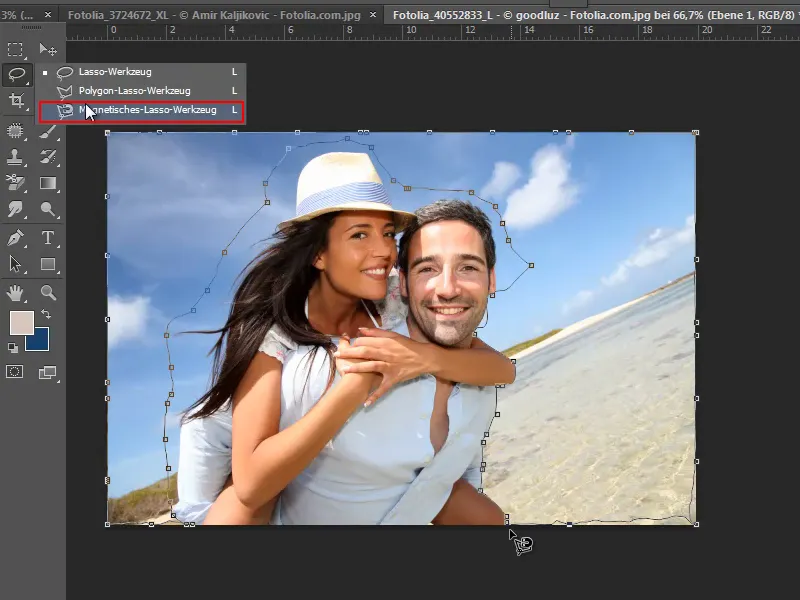The height and width of the screenshot is (600, 800).
Task: Open the screen mode switcher
Action: pos(47,372)
